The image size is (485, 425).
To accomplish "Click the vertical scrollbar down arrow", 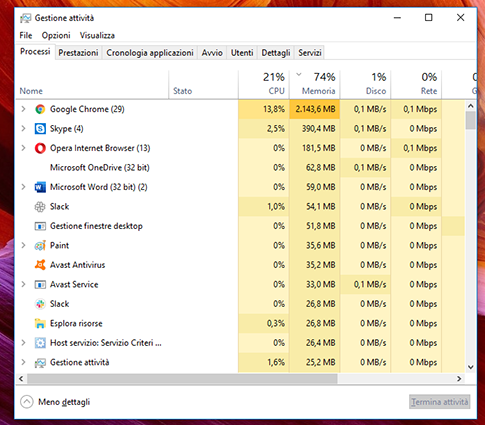I will click(x=471, y=367).
